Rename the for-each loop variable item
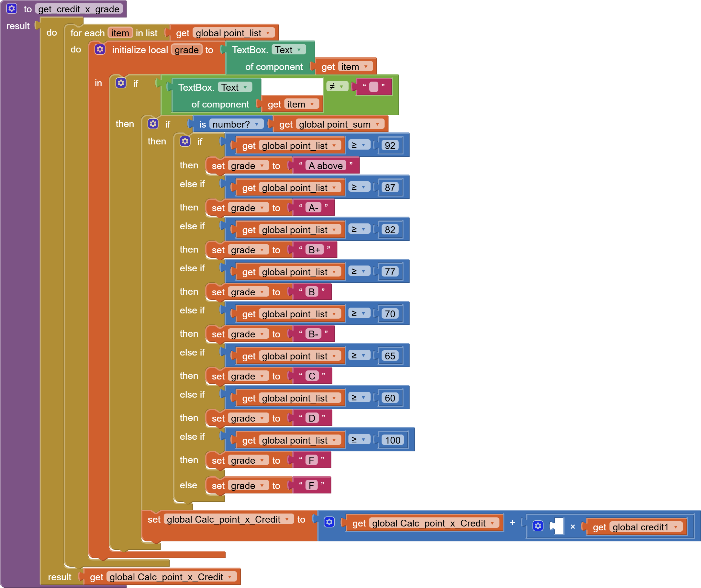The height and width of the screenshot is (588, 701). click(x=120, y=33)
